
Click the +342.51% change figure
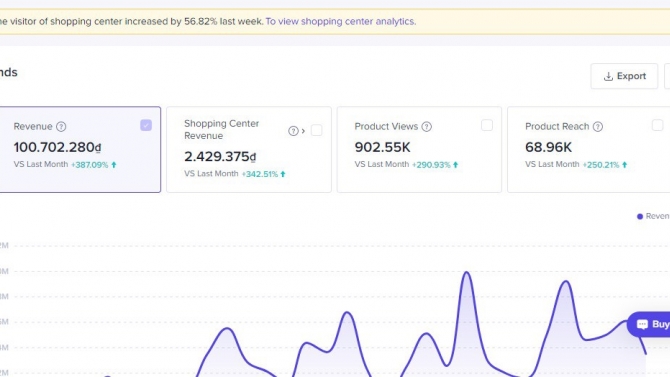click(x=260, y=174)
